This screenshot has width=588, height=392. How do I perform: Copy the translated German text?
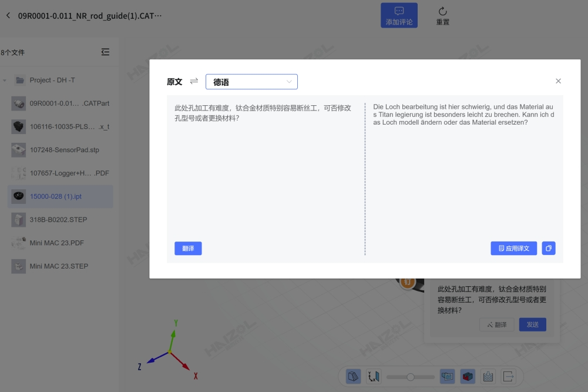pyautogui.click(x=548, y=248)
